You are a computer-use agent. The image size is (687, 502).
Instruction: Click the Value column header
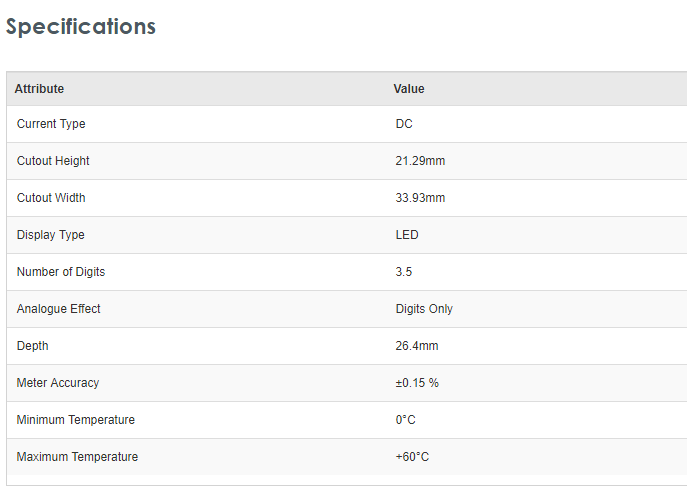409,89
